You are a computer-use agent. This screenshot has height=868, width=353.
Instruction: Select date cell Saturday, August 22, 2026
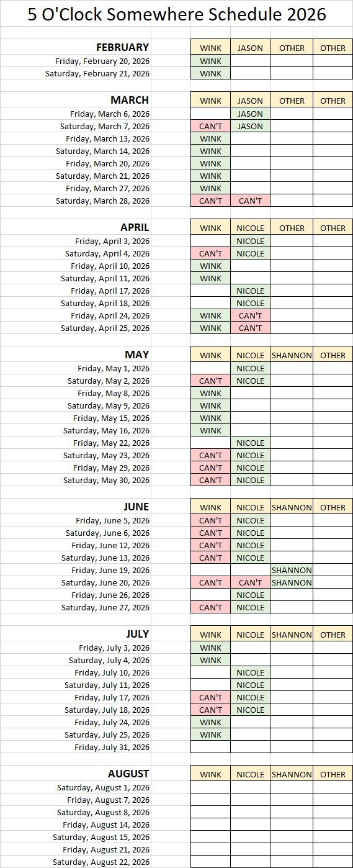[76, 862]
